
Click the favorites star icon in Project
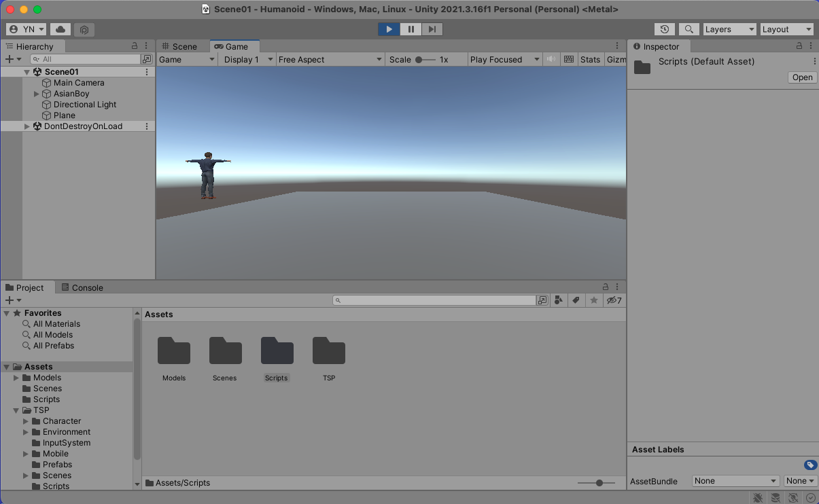[594, 300]
